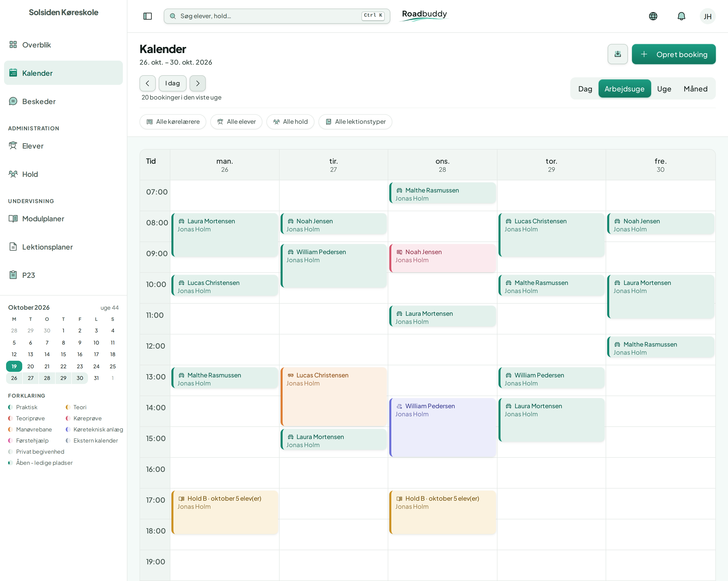Open Malthe Rasmussen booking Wednesday 07:00
Viewport: 728px width, 581px height.
(442, 193)
